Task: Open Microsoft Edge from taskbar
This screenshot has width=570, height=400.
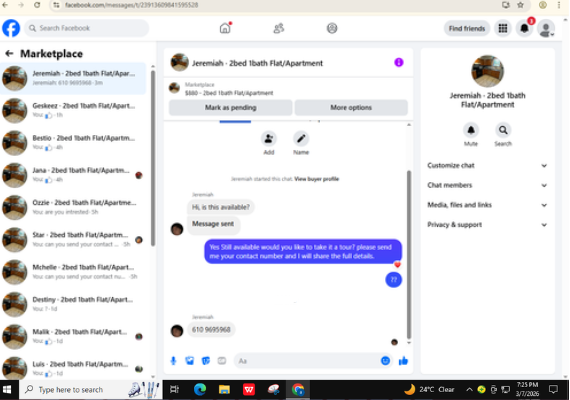Action: 200,390
